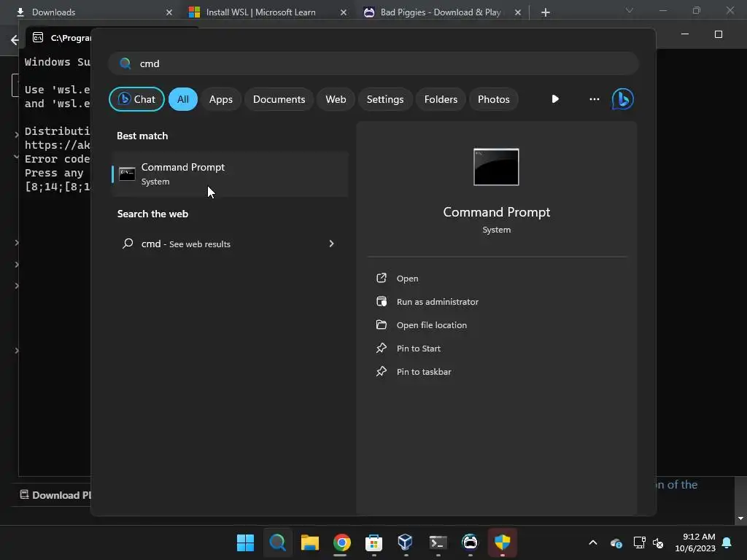Image resolution: width=747 pixels, height=560 pixels.
Task: Open a new browser tab with plus
Action: pyautogui.click(x=546, y=12)
